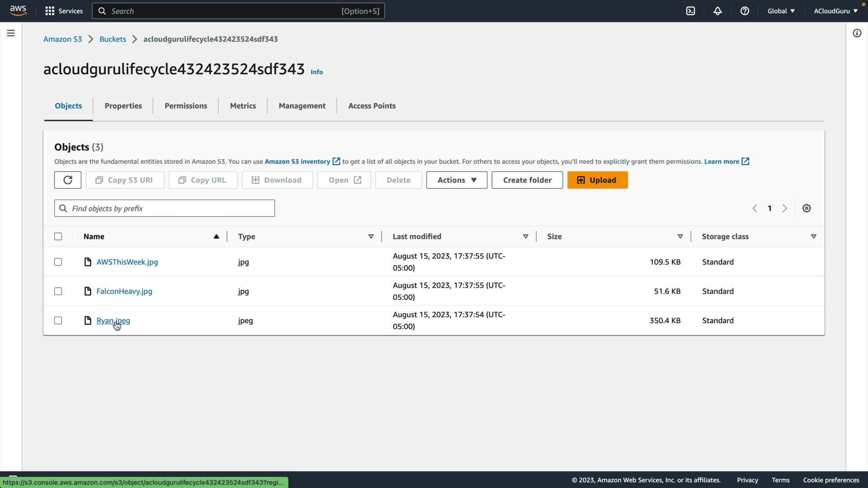Open the side navigation hamburger menu

coord(11,33)
